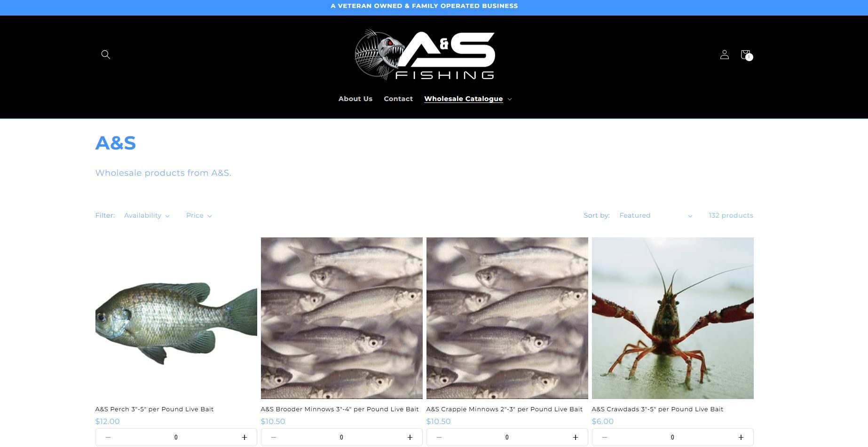Click the Crawdads crayfish product image
The width and height of the screenshot is (868, 447).
pyautogui.click(x=673, y=318)
